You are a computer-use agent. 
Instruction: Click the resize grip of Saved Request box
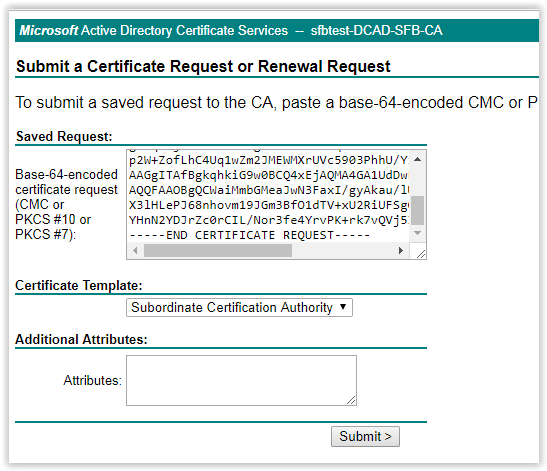pyautogui.click(x=421, y=254)
